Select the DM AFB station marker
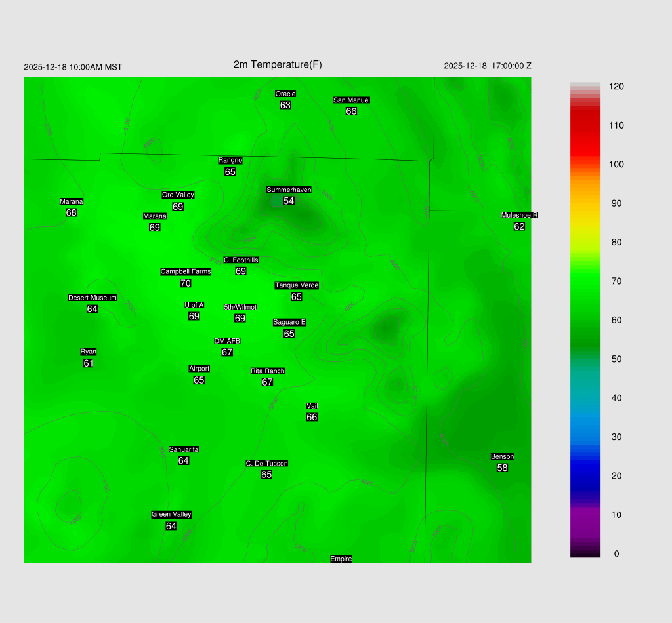This screenshot has width=672, height=623. pos(227,341)
